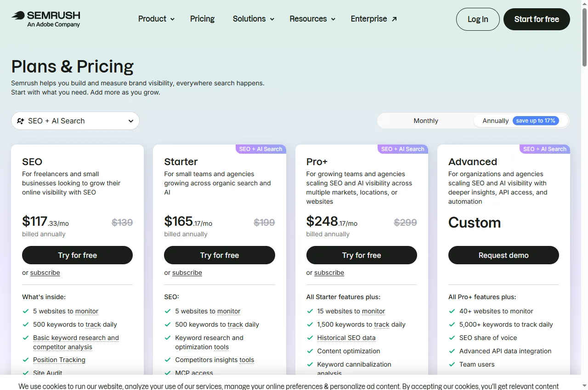Click "track" in the Starter plan's 500 keywords row
588x390 pixels.
pyautogui.click(x=235, y=324)
